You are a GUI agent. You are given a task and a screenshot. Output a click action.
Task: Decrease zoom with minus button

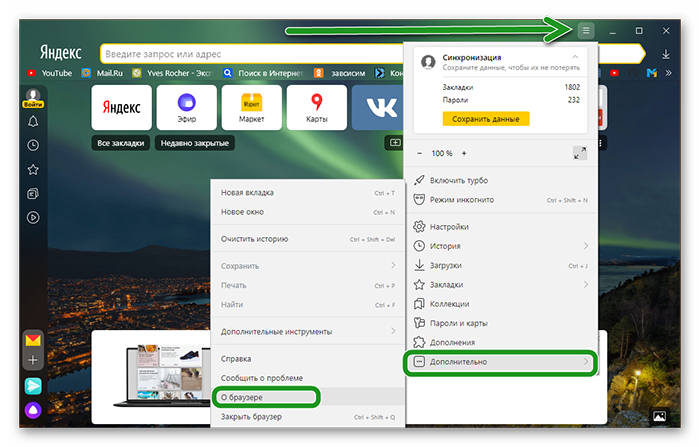(x=419, y=153)
